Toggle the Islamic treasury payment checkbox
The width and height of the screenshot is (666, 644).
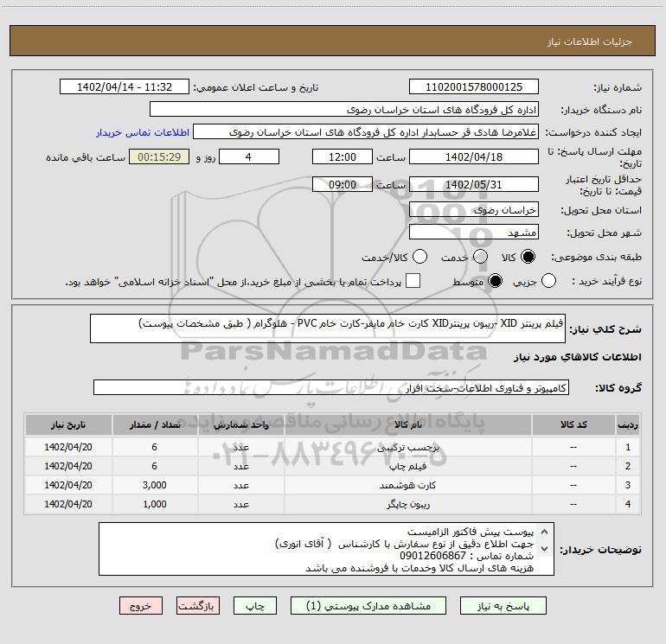click(x=413, y=281)
